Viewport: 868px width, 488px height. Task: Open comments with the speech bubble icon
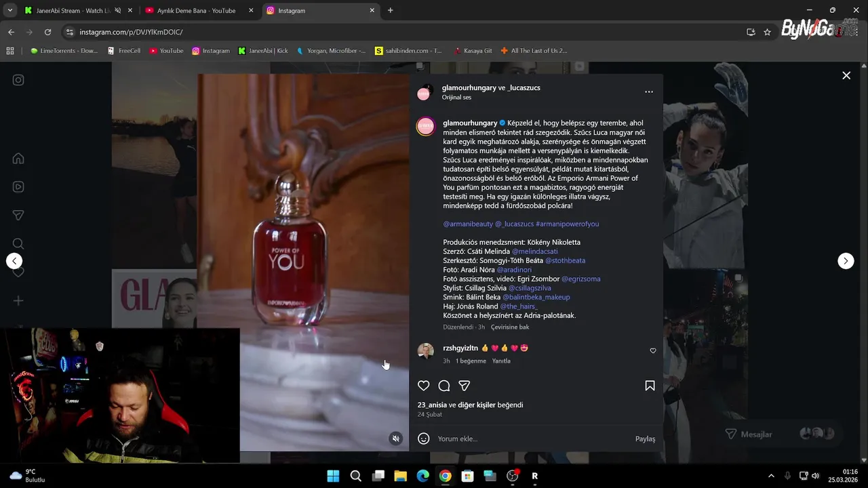click(444, 386)
